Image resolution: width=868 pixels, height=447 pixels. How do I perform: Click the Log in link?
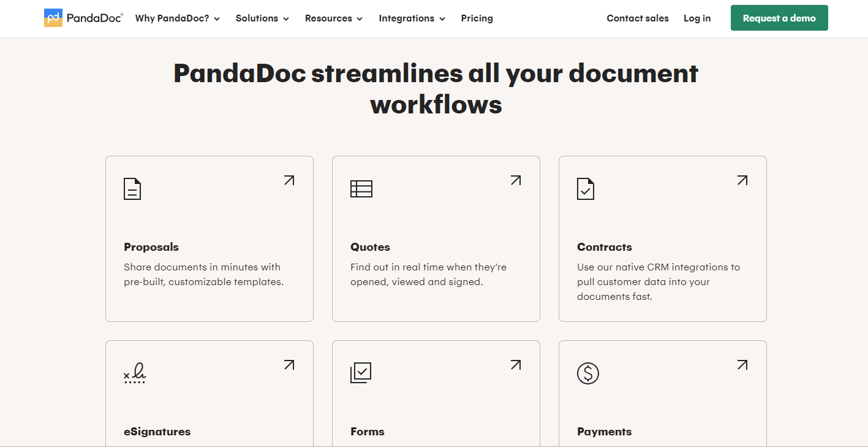697,18
